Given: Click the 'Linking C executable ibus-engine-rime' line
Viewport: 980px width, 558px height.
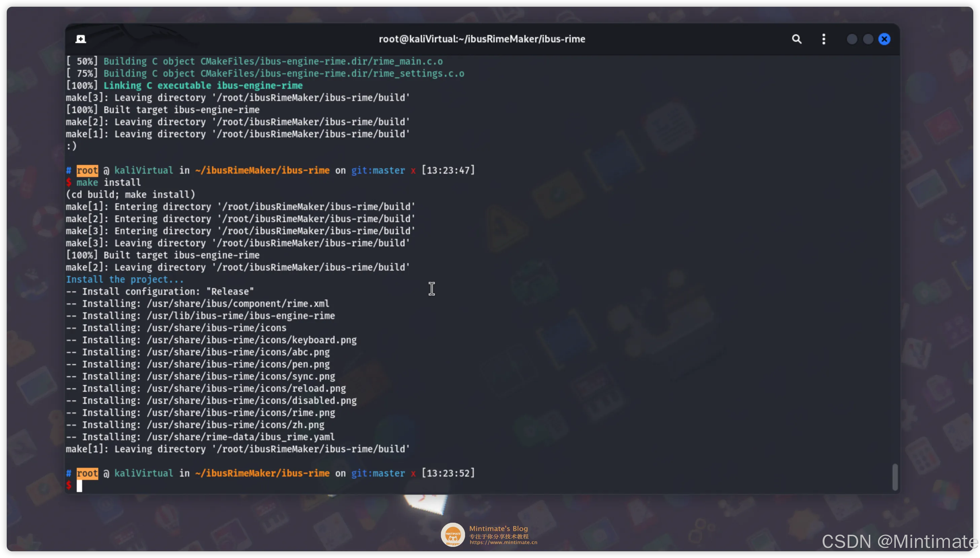Looking at the screenshot, I should pyautogui.click(x=184, y=85).
